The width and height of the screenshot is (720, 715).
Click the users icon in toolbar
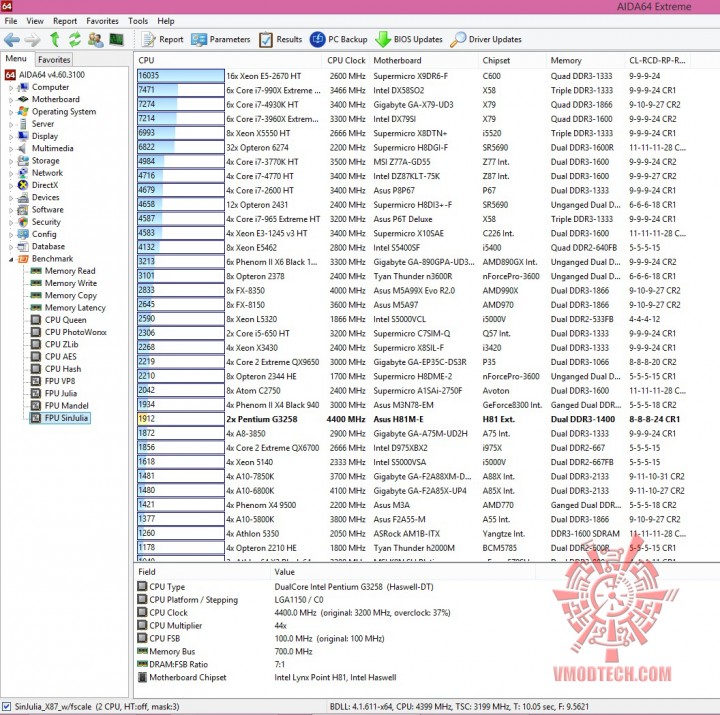(96, 39)
